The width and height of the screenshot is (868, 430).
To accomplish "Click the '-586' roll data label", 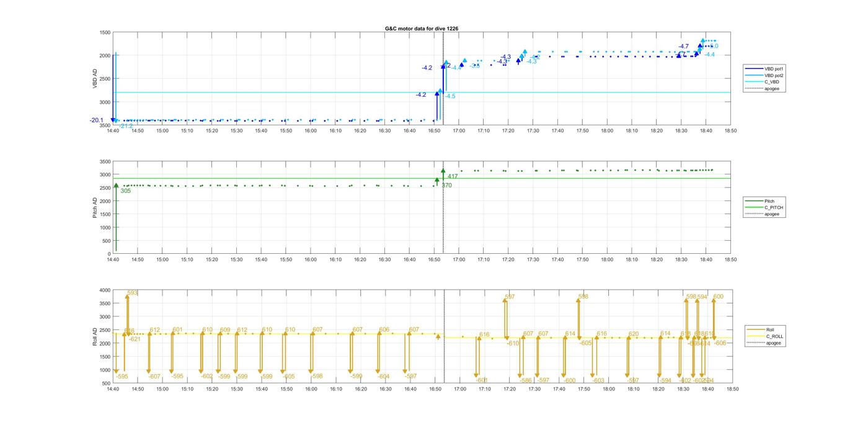I will [526, 380].
